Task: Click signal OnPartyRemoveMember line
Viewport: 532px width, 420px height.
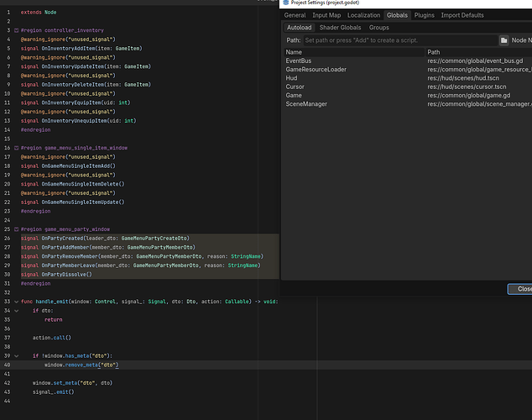Action: coord(142,256)
